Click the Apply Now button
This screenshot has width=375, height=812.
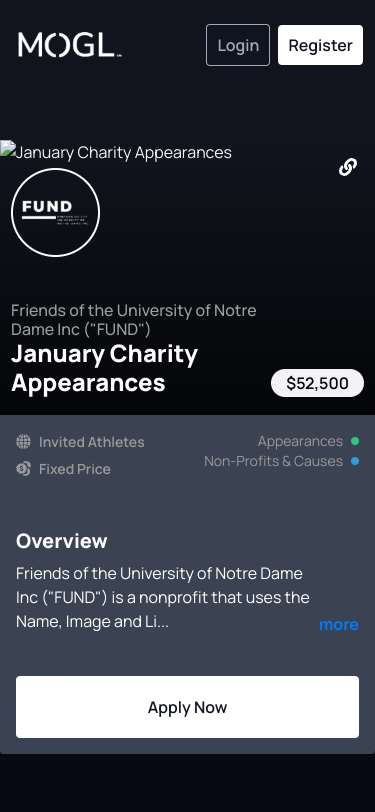click(188, 707)
